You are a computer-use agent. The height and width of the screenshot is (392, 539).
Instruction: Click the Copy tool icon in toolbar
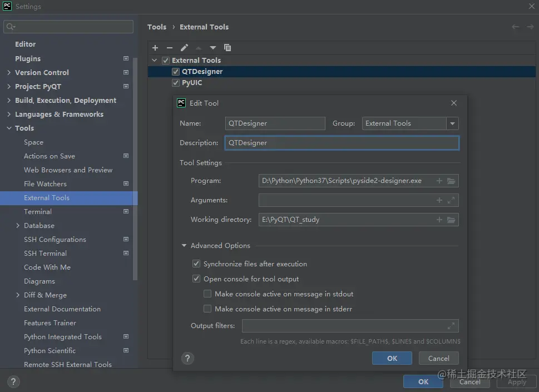228,48
